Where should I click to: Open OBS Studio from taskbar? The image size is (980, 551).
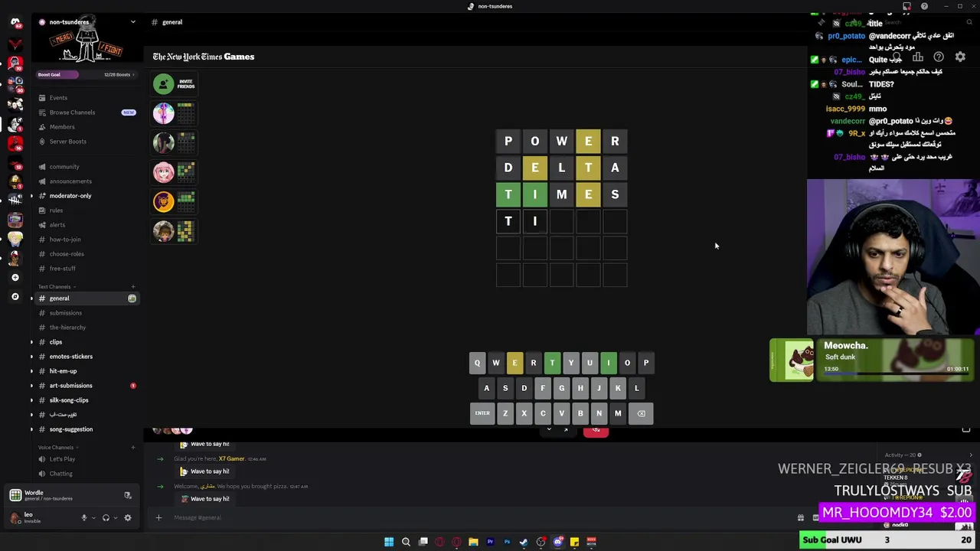(x=541, y=542)
